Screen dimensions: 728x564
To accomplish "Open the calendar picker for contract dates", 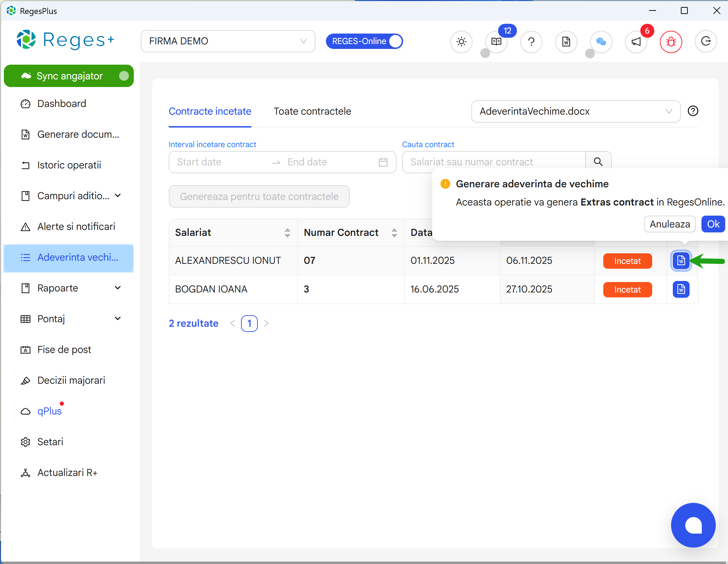I will tap(383, 162).
